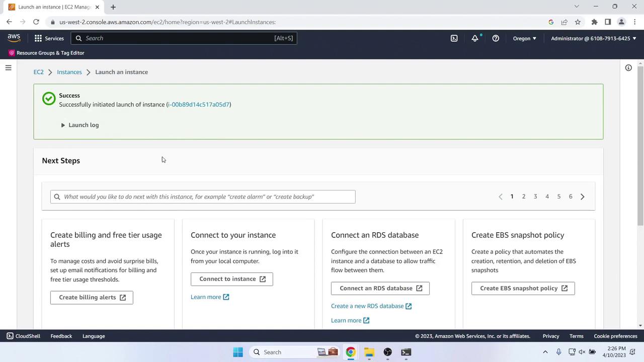Viewport: 644px width, 362px height.
Task: Open Learn more under Connect an RDS database
Action: [x=350, y=320]
